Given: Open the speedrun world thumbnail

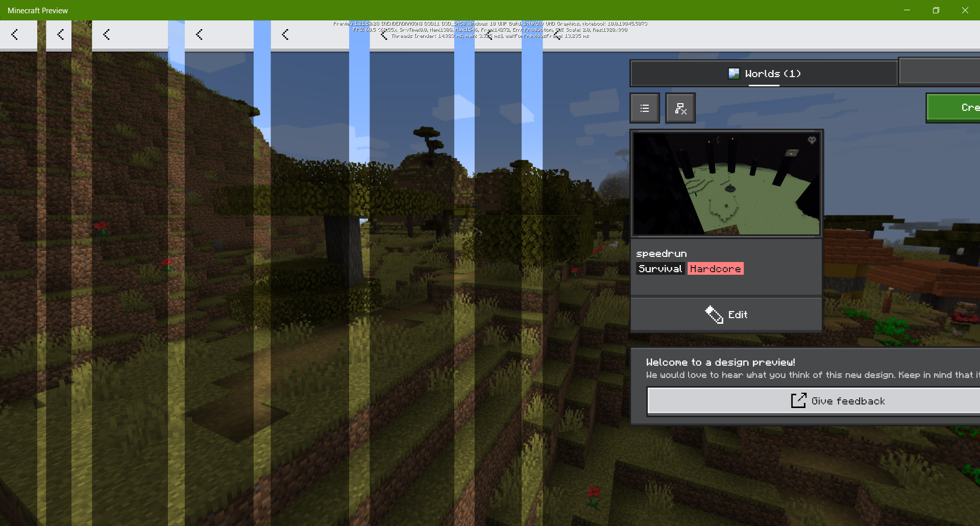Looking at the screenshot, I should click(726, 184).
